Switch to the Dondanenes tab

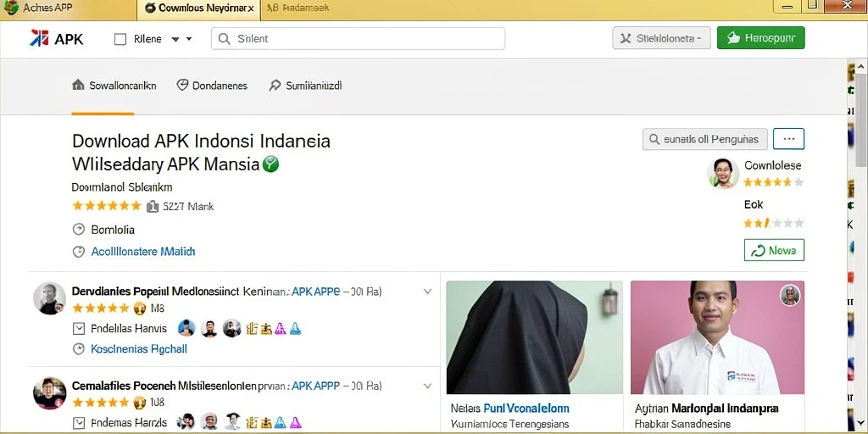[x=212, y=86]
